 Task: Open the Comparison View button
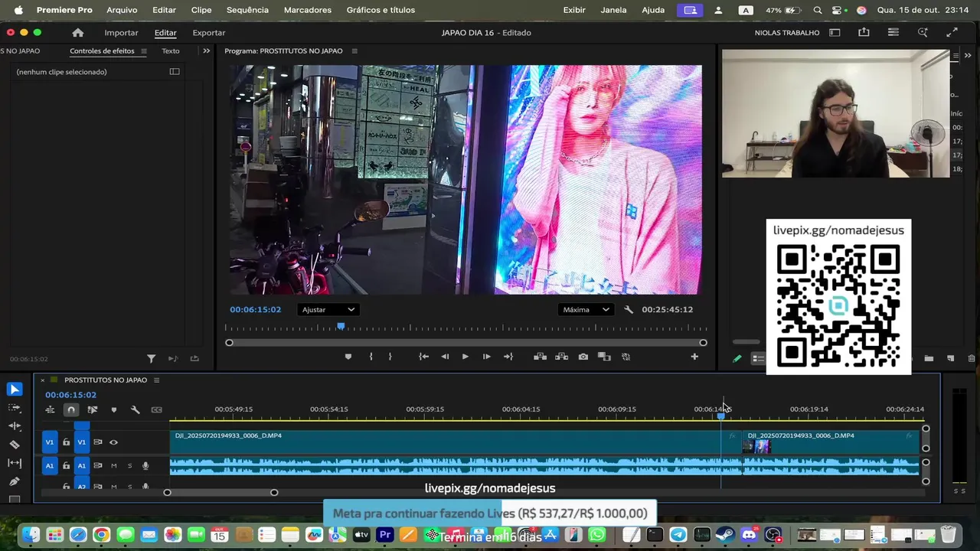click(604, 357)
